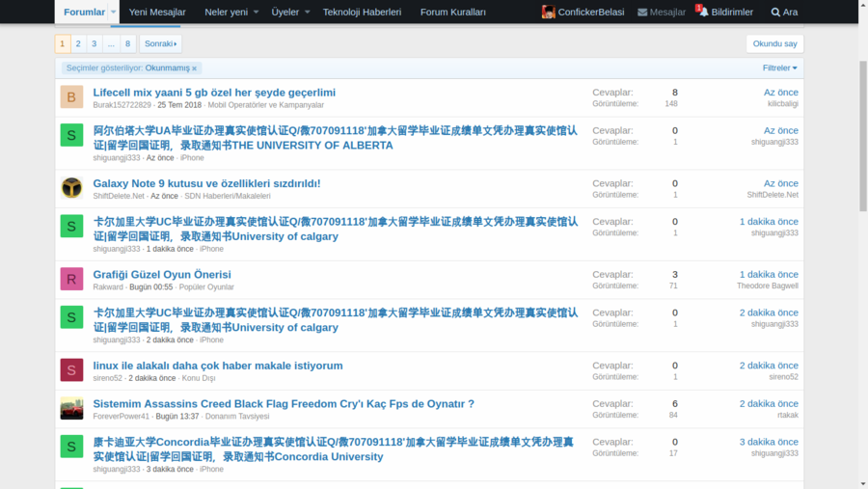The image size is (868, 489).
Task: Open the Concordia University thread
Action: pyautogui.click(x=334, y=449)
